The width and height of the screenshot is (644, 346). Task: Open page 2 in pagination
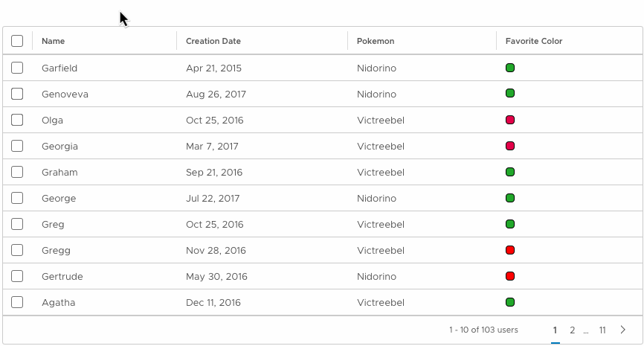(x=572, y=330)
